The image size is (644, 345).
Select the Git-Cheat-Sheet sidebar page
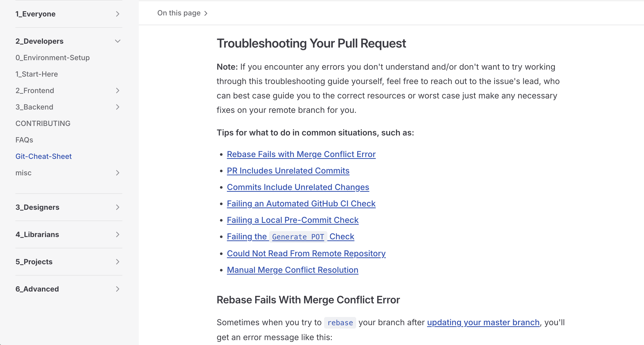(x=44, y=156)
